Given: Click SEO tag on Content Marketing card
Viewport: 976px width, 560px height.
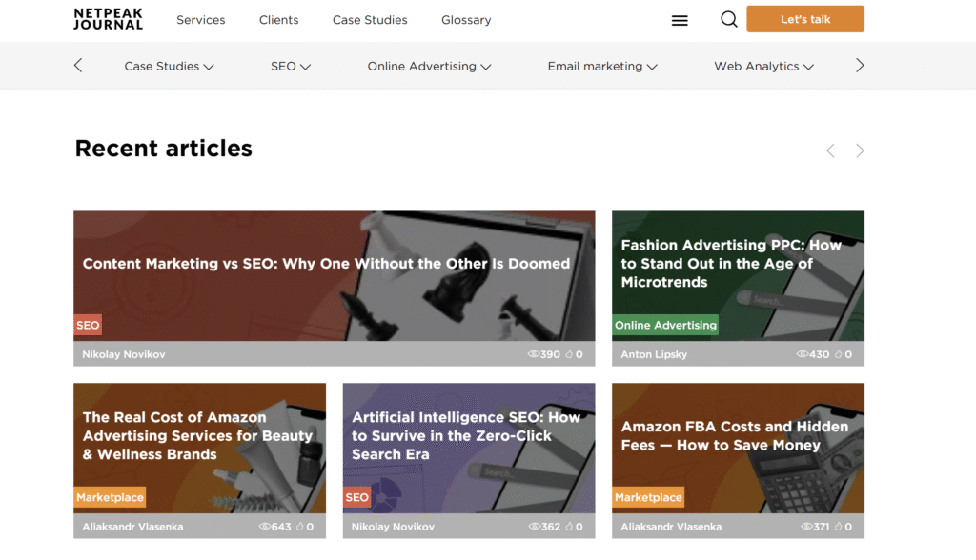Looking at the screenshot, I should click(x=88, y=325).
